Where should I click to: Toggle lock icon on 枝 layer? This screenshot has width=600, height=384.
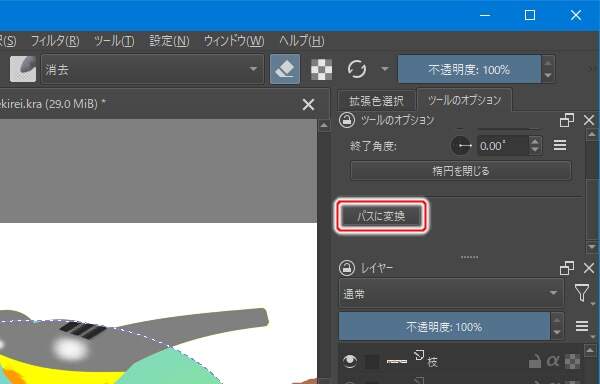(x=535, y=361)
